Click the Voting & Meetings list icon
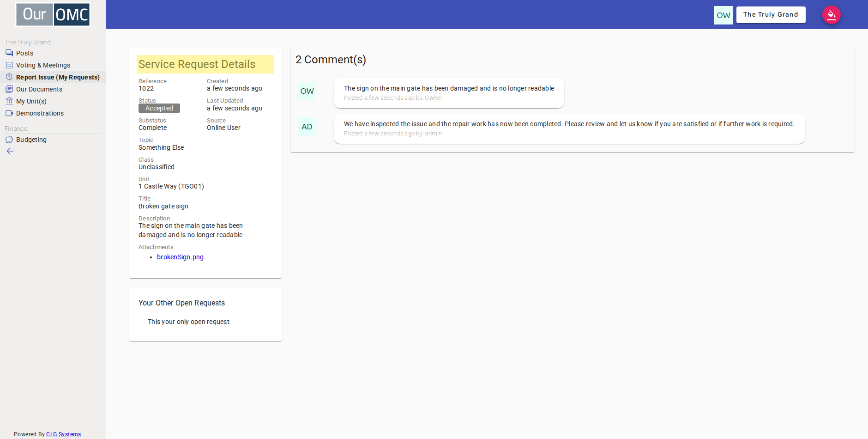868x439 pixels. pos(9,65)
